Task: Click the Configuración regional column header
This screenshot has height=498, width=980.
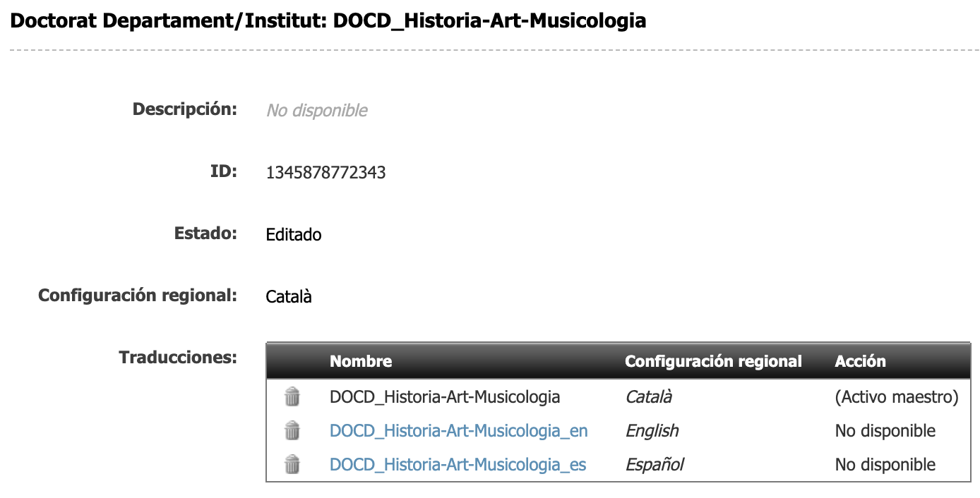Action: (x=713, y=362)
